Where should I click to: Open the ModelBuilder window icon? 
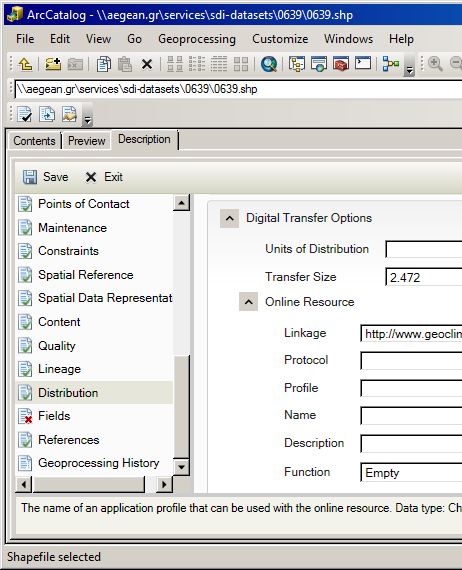[x=391, y=64]
